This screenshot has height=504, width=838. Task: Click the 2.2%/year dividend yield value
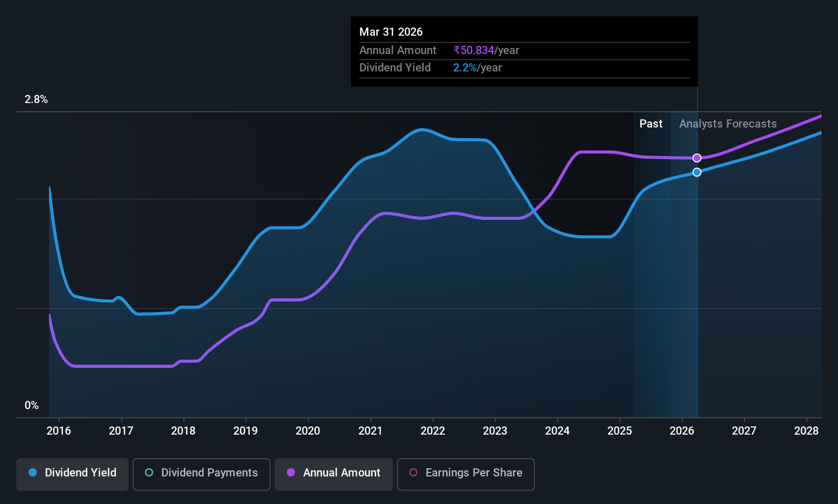[477, 68]
